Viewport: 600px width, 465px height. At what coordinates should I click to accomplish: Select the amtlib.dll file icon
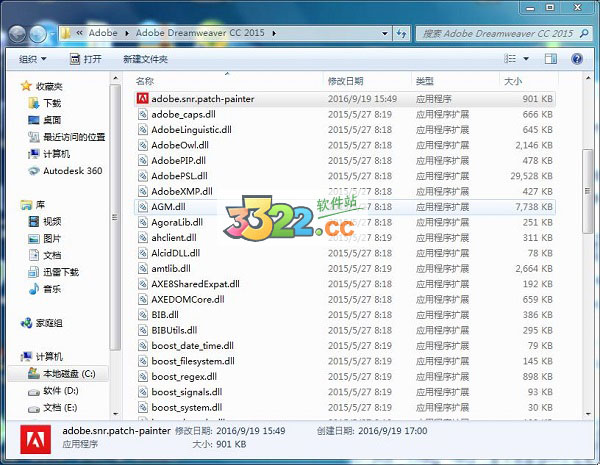pyautogui.click(x=142, y=268)
